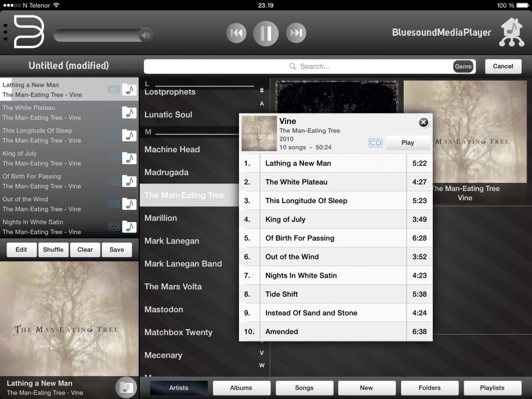This screenshot has height=399, width=532.
Task: Switch to the Playlists tab
Action: tap(492, 388)
